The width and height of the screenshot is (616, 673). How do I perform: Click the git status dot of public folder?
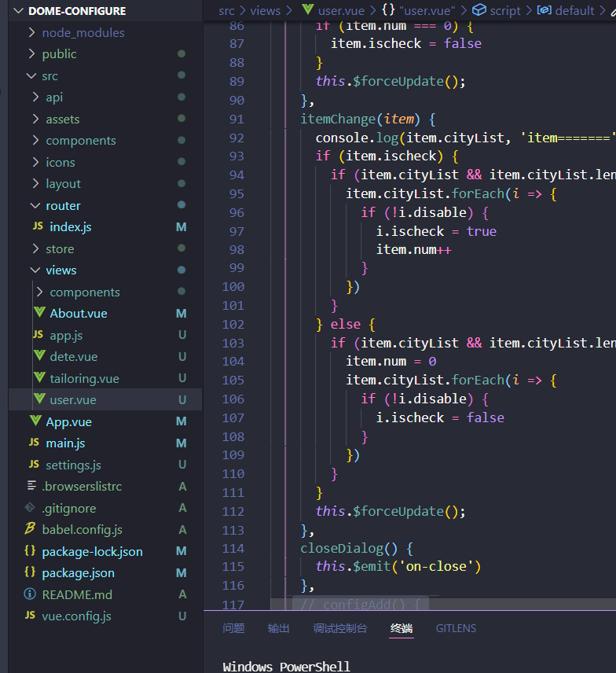pyautogui.click(x=181, y=53)
